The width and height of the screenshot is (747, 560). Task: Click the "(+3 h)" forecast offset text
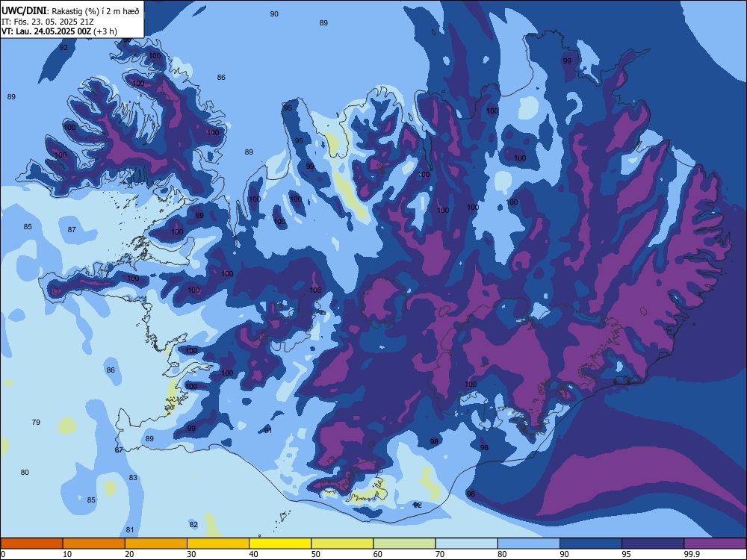tap(105, 31)
